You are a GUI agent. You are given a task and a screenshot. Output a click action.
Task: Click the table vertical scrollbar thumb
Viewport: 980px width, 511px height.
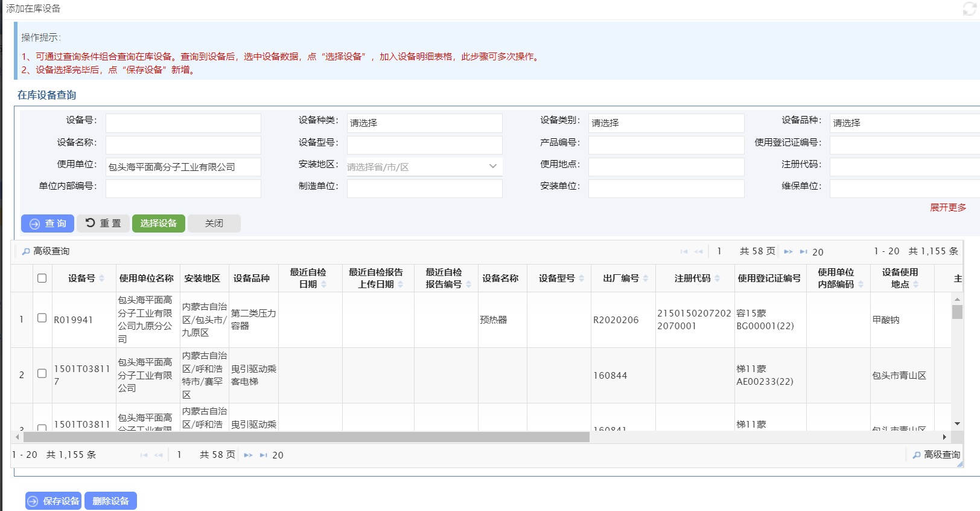[x=957, y=312]
